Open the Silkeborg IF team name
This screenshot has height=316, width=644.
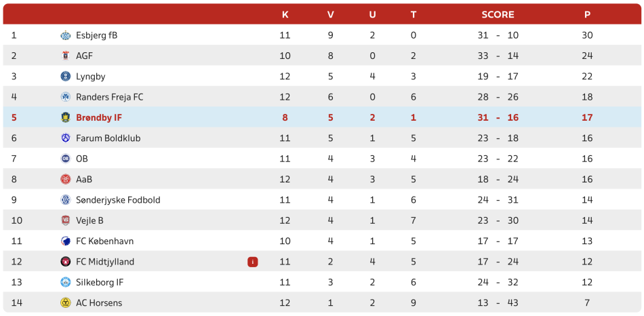[x=100, y=282]
